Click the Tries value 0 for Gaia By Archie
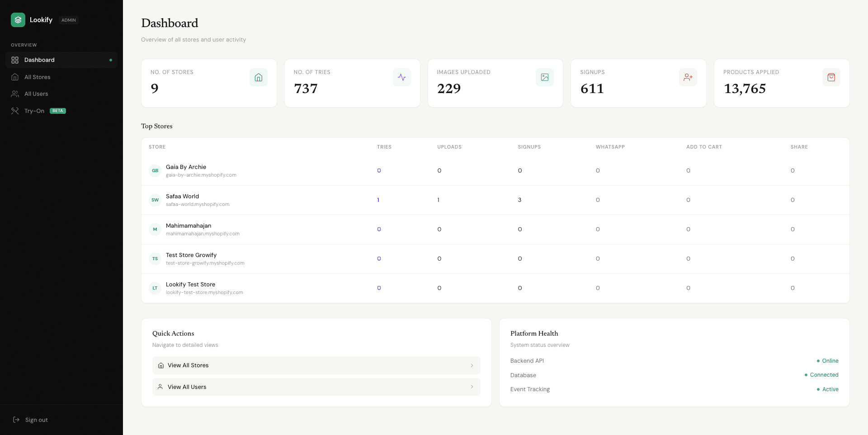This screenshot has height=435, width=868. click(379, 171)
